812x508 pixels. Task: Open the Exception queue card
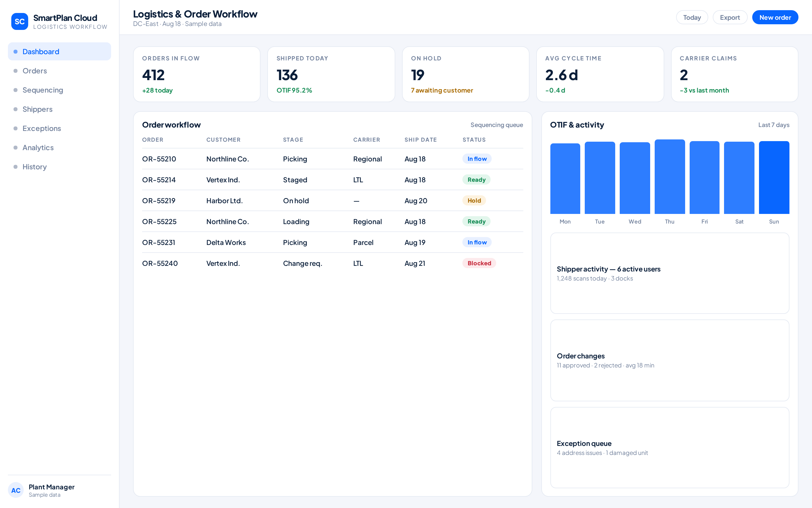(670, 448)
